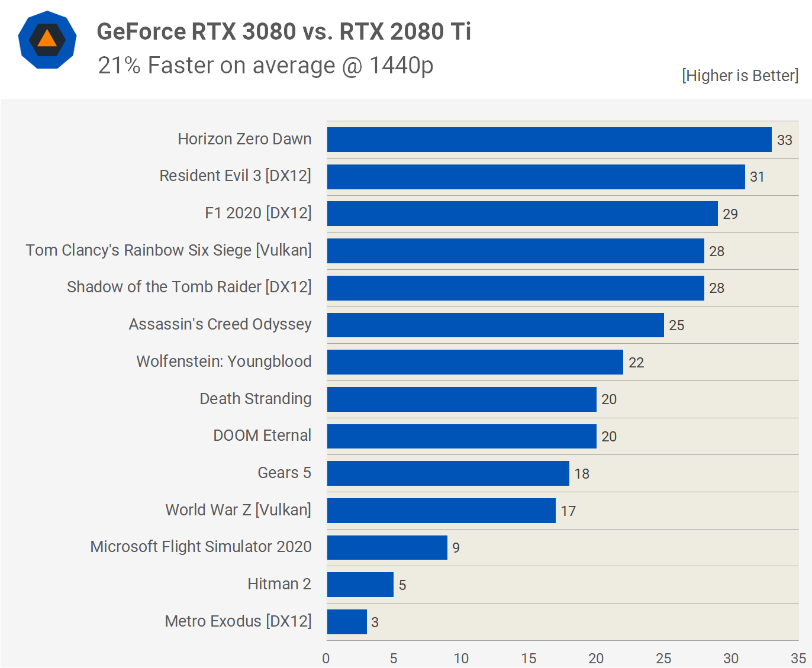Click the value 33 beside the top bar
Screen dimensions: 812x668
coord(784,140)
